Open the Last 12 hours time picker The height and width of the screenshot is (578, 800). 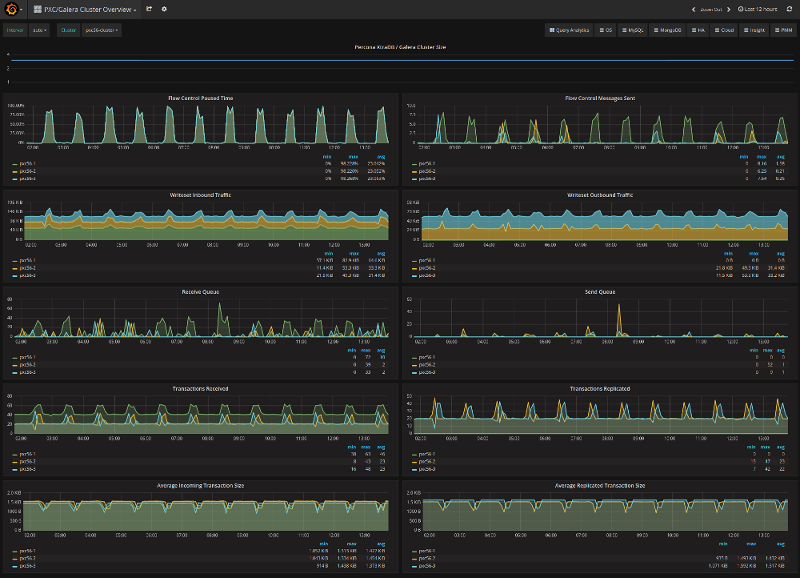(x=760, y=9)
